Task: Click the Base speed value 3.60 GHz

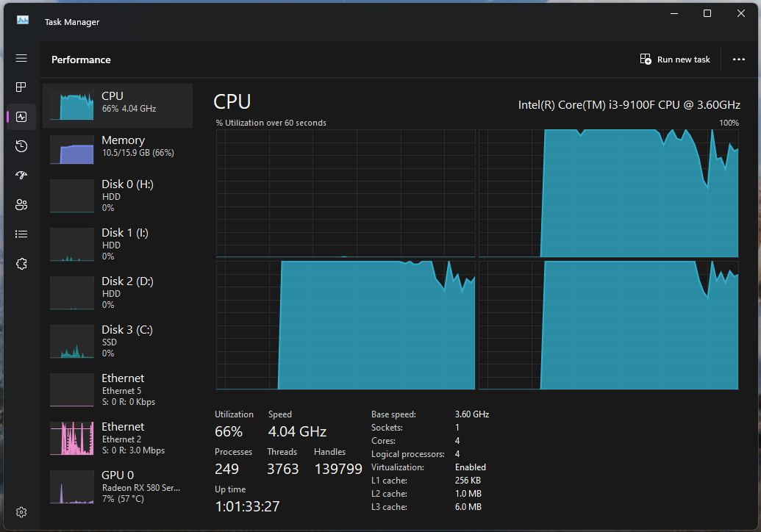Action: click(x=472, y=414)
